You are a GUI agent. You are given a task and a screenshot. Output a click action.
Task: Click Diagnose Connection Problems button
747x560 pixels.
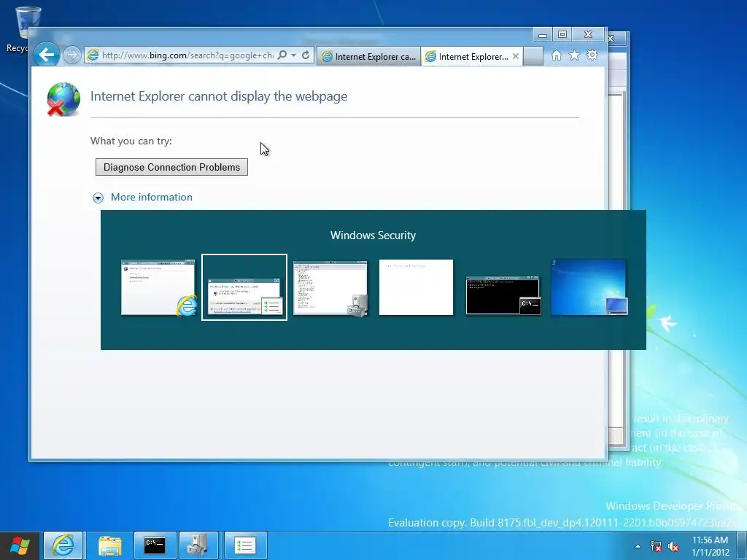(171, 167)
